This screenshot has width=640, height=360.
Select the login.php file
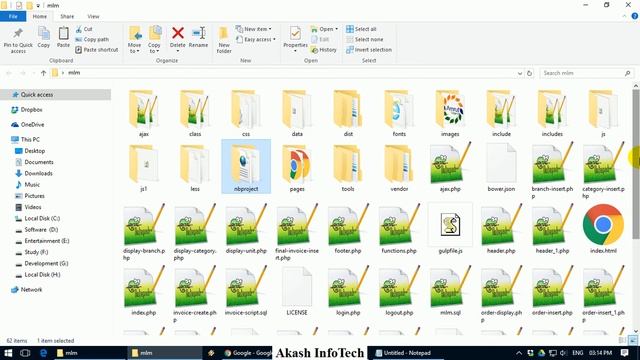point(348,291)
